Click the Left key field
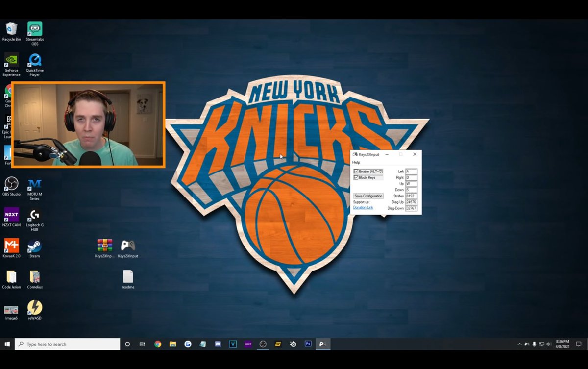 412,172
